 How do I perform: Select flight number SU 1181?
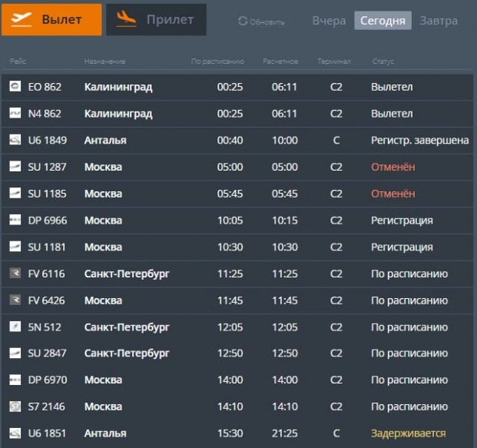(47, 247)
